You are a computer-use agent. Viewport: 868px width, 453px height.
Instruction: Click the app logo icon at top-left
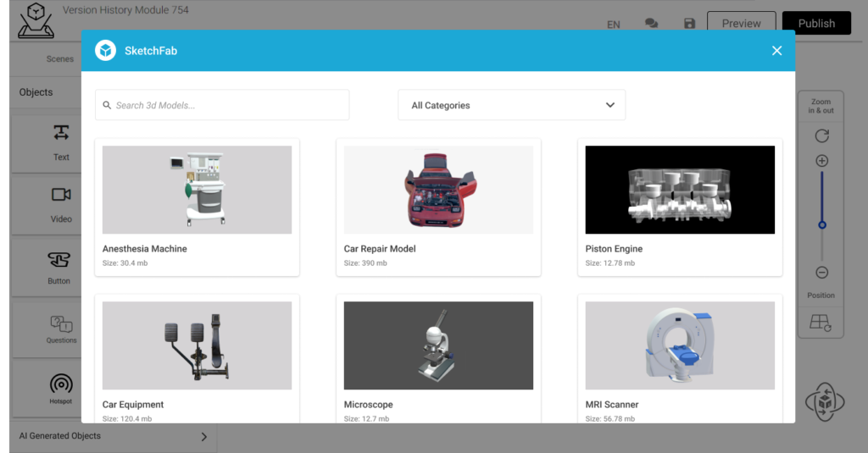(36, 20)
